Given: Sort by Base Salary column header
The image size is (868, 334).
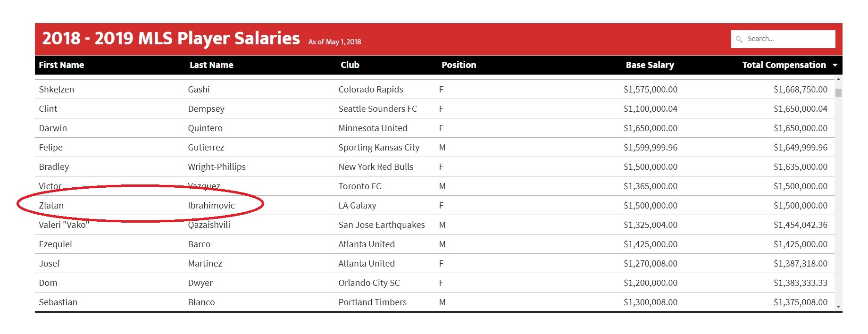Looking at the screenshot, I should pos(650,65).
